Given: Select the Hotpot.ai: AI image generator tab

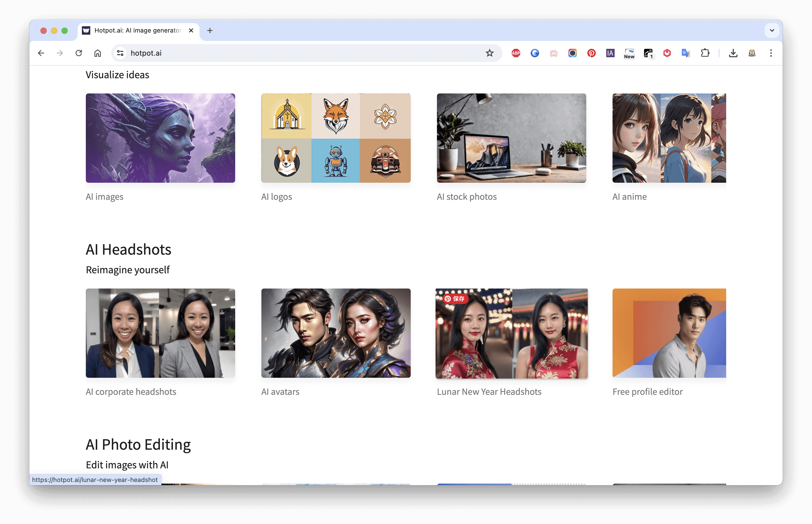Looking at the screenshot, I should tap(138, 31).
